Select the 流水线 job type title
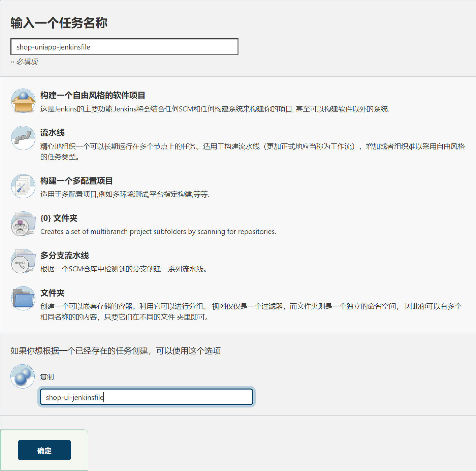The height and width of the screenshot is (471, 476). [x=52, y=133]
